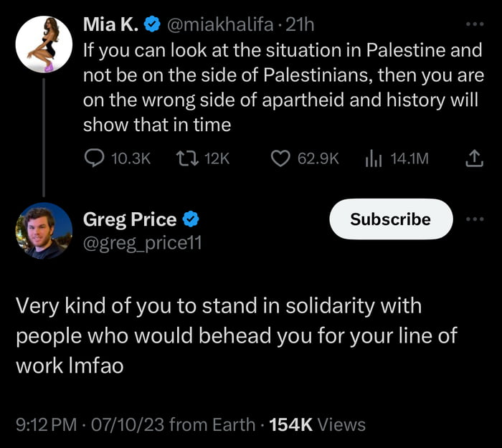Image resolution: width=502 pixels, height=448 pixels.
Task: Click the 9:12 PM post timestamp
Action: click(x=46, y=424)
